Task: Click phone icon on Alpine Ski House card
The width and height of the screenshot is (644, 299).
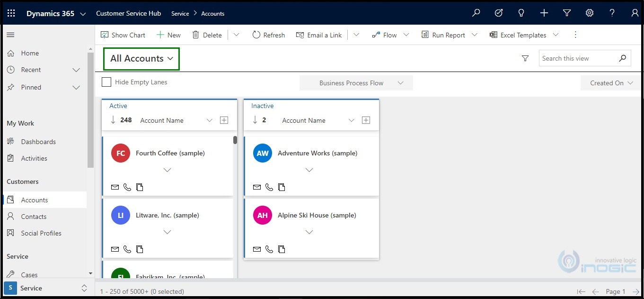Action: click(x=269, y=249)
